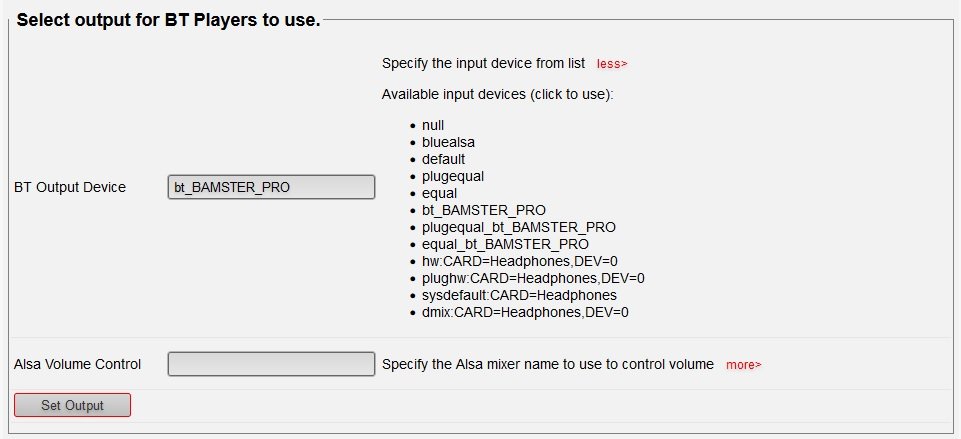This screenshot has height=439, width=961.
Task: Click the BT Output Device field
Action: coord(271,187)
